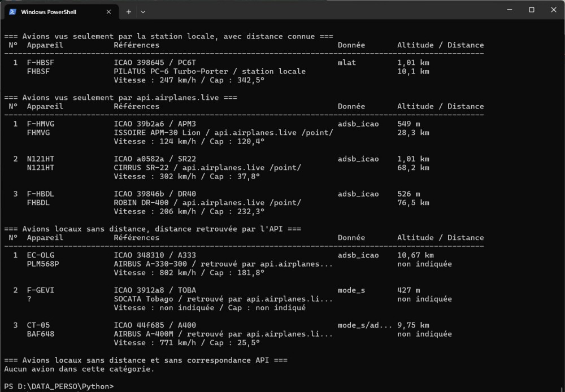Click the altitude value 526 m

pyautogui.click(x=408, y=194)
